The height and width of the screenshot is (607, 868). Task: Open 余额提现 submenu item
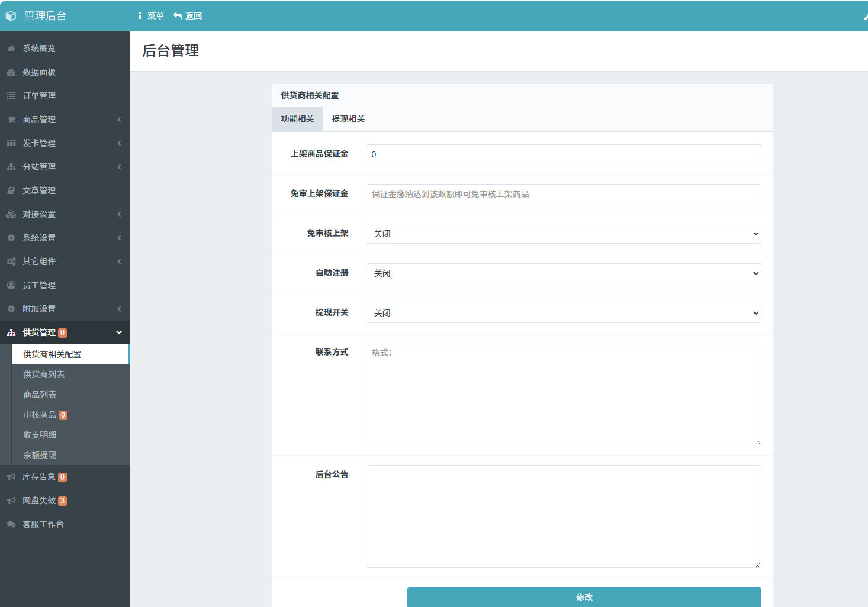click(x=70, y=455)
